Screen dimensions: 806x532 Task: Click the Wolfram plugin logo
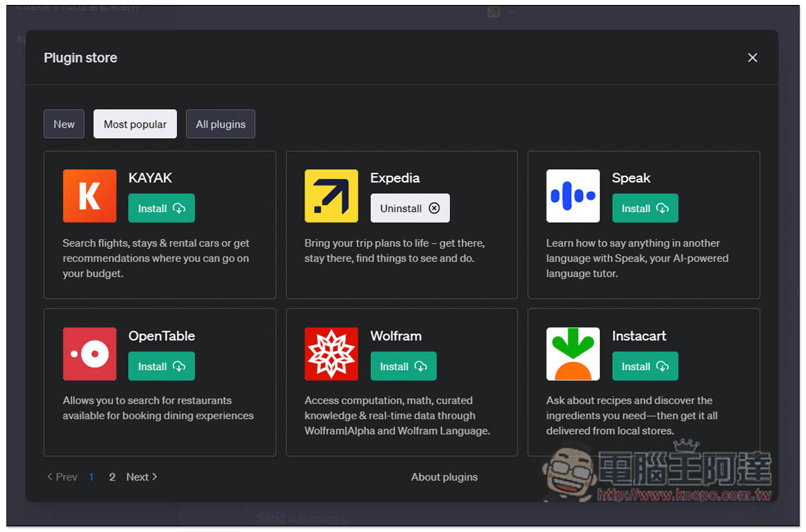pos(331,354)
